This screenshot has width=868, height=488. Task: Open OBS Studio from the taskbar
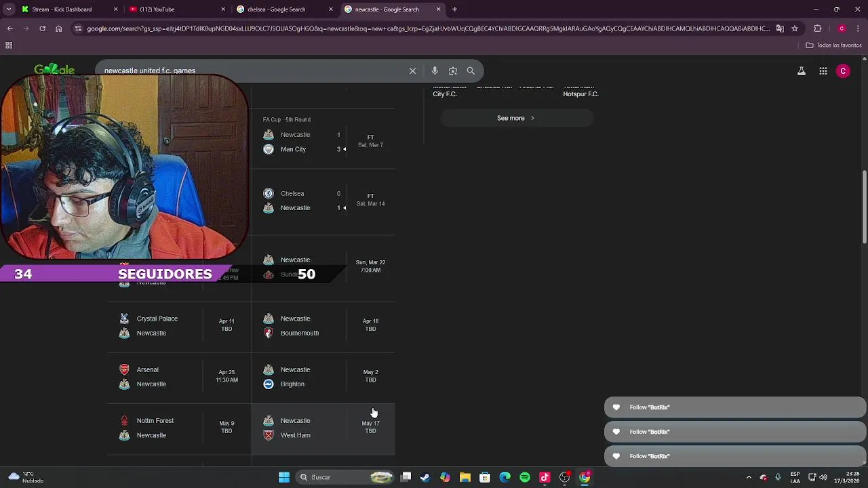coord(565,477)
